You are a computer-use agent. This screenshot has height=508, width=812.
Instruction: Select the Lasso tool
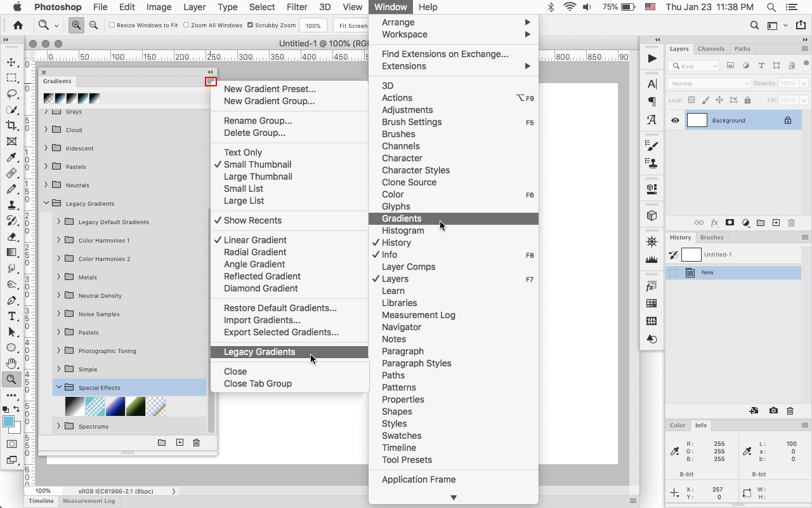[11, 94]
